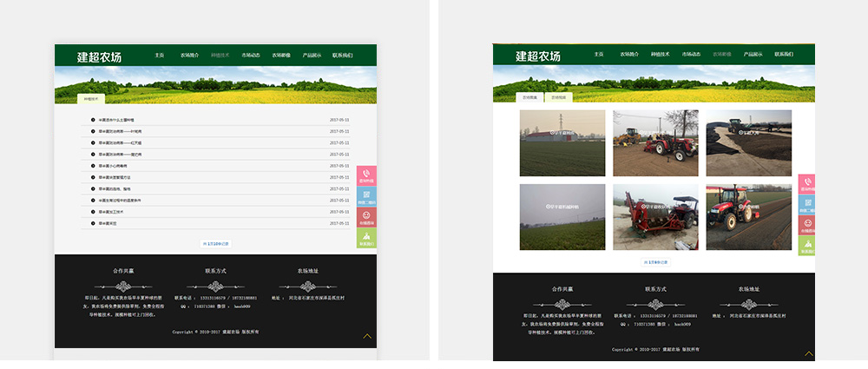This screenshot has width=868, height=369.
Task: Open 联系我们 in left page navigation
Action: (x=343, y=55)
